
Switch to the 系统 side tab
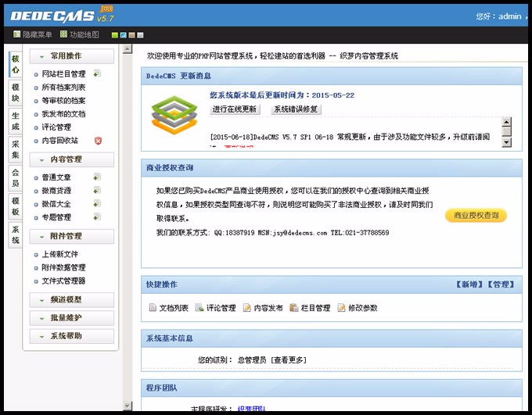click(x=16, y=235)
